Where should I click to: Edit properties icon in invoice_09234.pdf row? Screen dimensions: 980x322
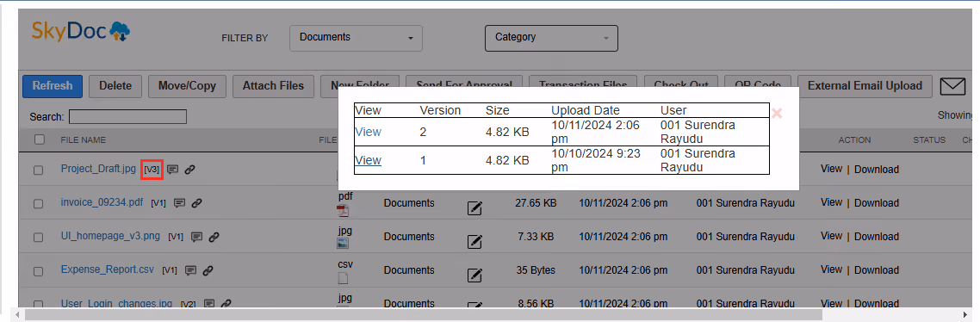pos(474,208)
